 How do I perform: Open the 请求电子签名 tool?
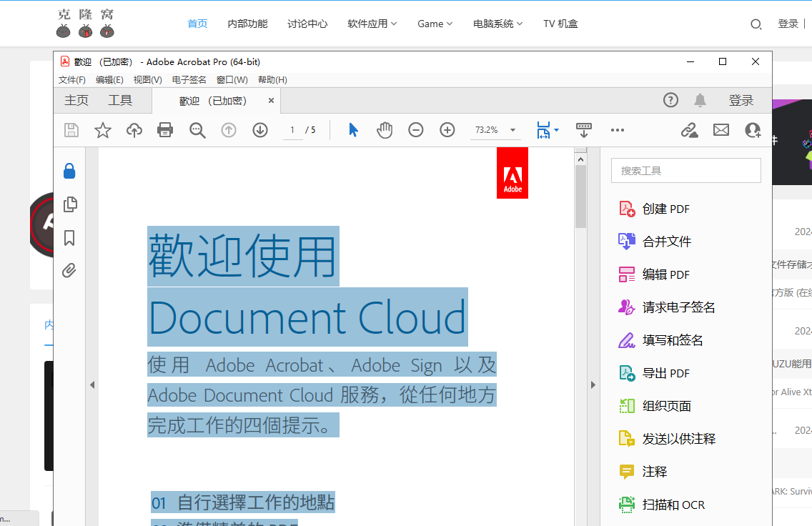tap(667, 307)
